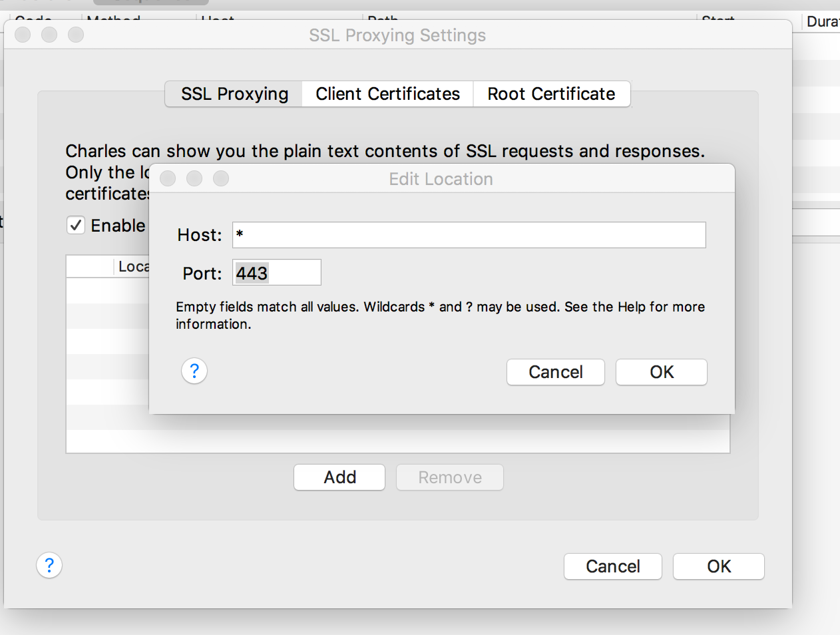The image size is (840, 635).
Task: Select the Port field showing 443
Action: 276,272
